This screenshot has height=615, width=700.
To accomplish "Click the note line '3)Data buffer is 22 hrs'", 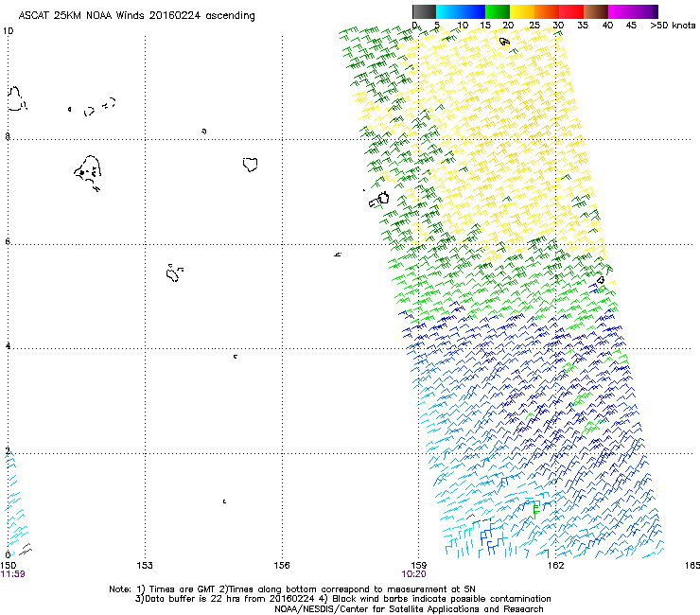I will point(342,599).
